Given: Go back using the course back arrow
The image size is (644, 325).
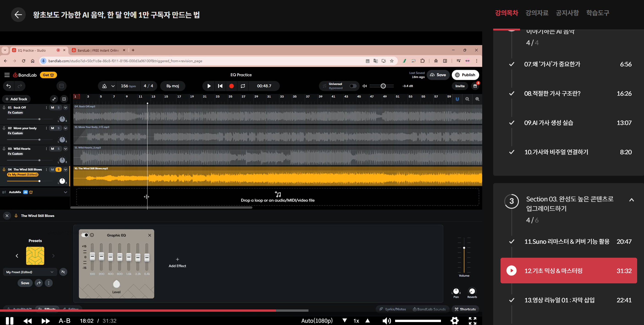Looking at the screenshot, I should pos(18,15).
